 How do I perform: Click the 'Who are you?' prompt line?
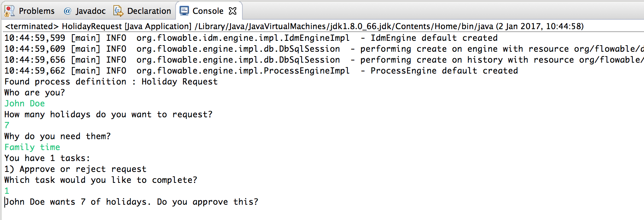[35, 93]
